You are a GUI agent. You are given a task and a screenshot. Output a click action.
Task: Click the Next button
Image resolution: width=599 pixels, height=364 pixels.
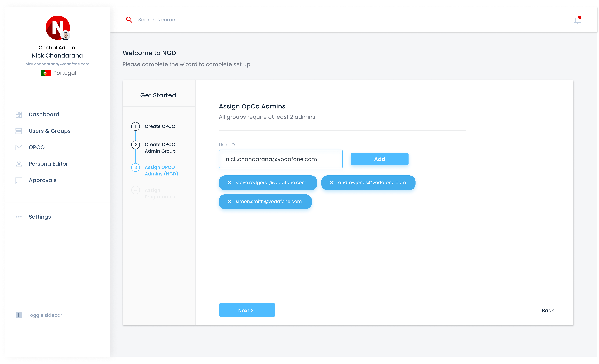click(247, 310)
